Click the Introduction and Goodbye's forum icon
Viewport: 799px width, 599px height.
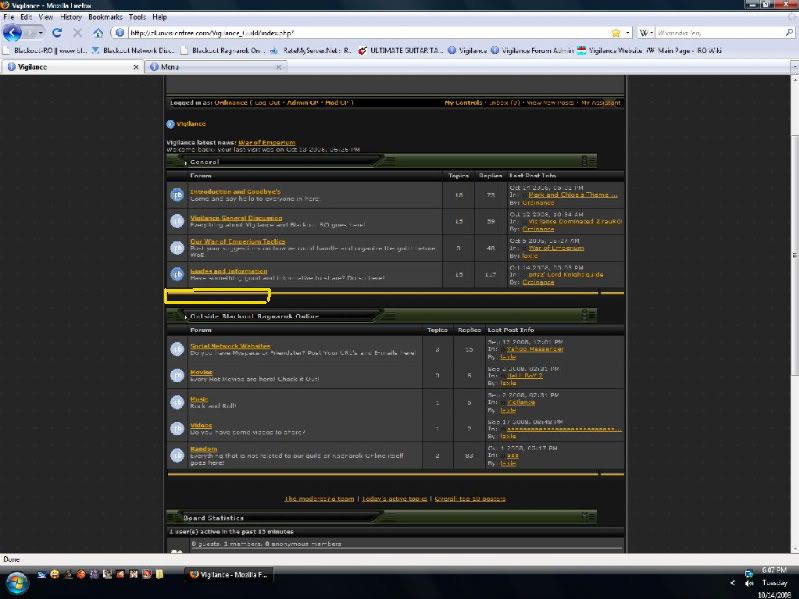click(177, 194)
